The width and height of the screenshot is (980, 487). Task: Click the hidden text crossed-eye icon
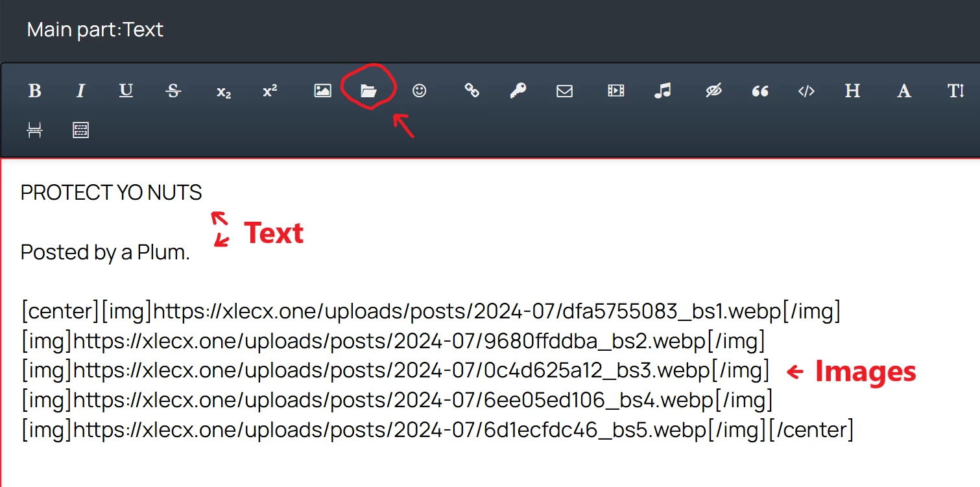tap(713, 91)
